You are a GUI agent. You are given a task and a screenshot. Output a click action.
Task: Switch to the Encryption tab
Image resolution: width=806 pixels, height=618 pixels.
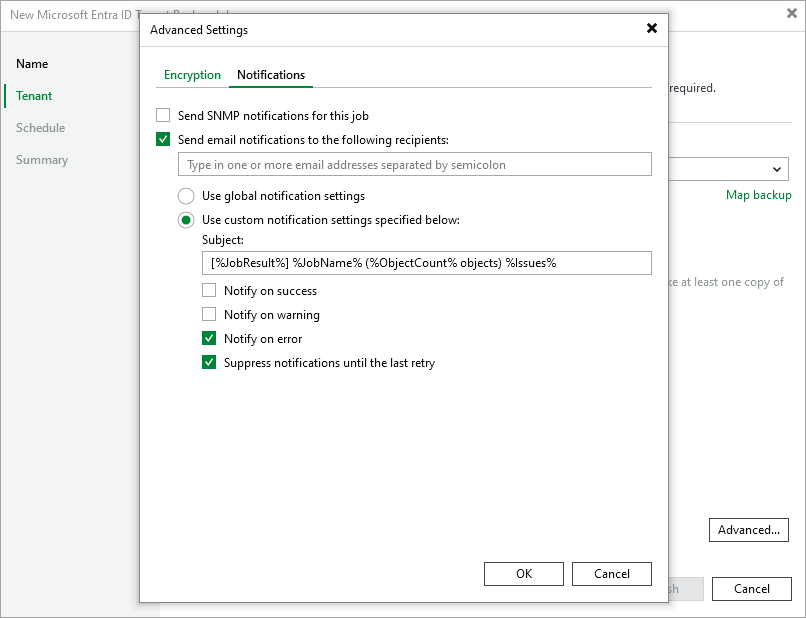(x=192, y=75)
